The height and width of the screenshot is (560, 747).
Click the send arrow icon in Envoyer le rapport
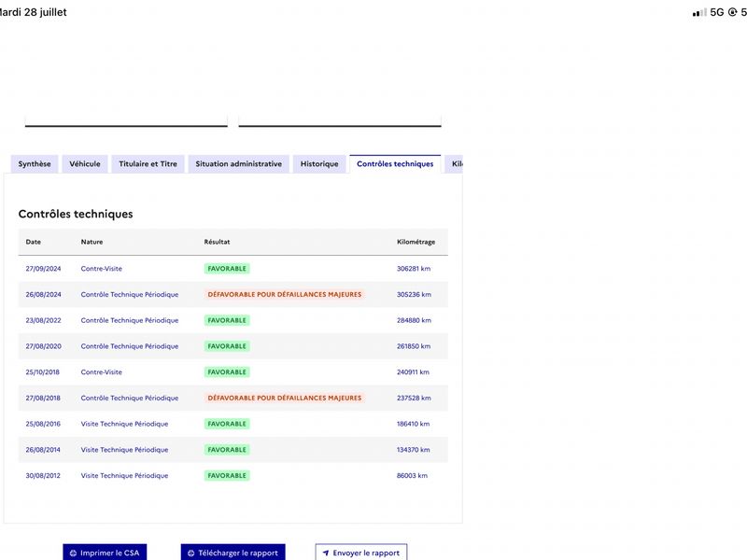point(326,553)
